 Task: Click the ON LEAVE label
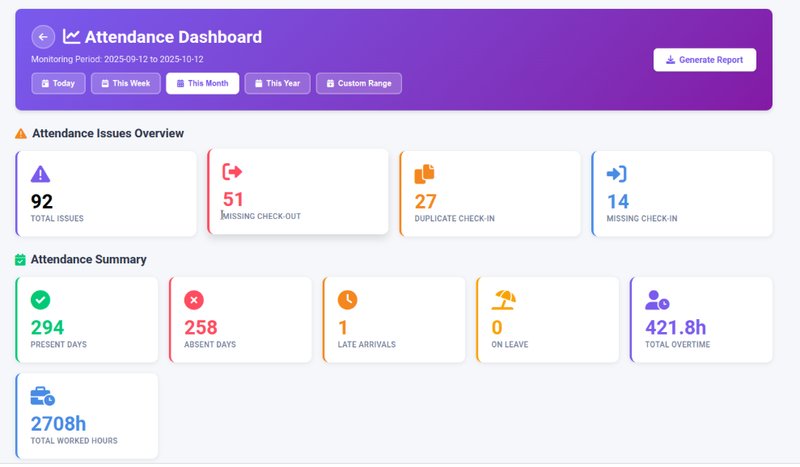[x=510, y=345]
